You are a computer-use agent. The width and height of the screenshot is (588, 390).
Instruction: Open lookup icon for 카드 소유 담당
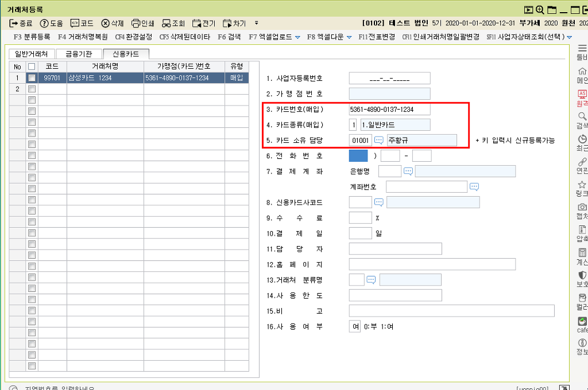[x=379, y=141]
